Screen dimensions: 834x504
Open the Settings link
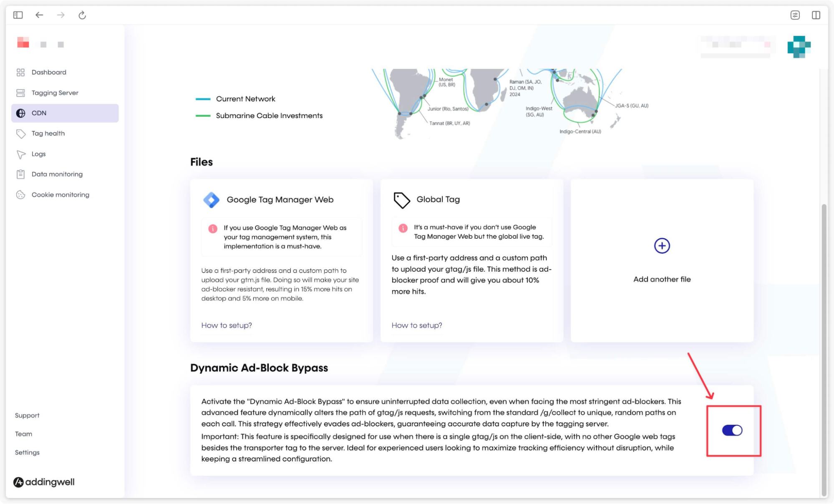point(27,452)
